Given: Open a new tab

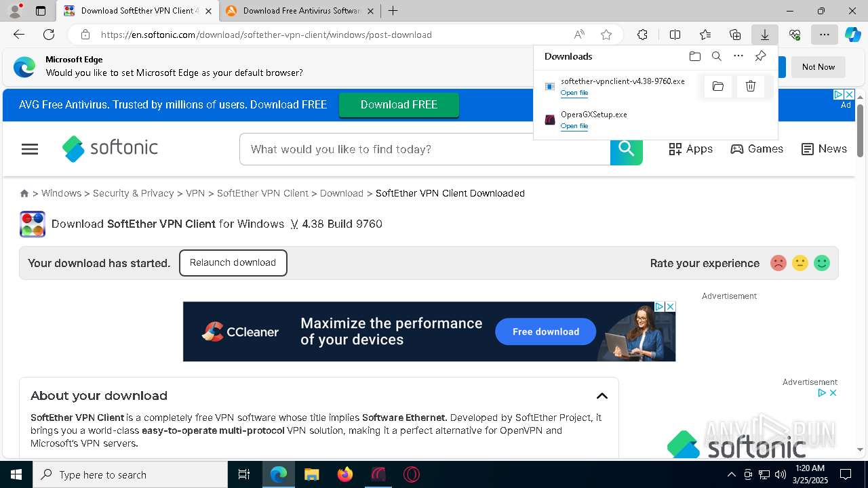Looking at the screenshot, I should [x=393, y=11].
